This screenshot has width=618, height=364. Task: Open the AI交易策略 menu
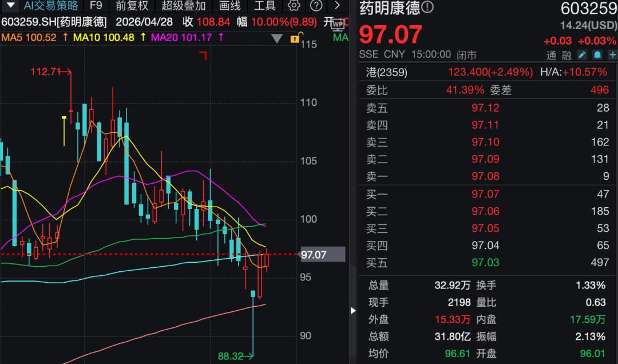51,6
